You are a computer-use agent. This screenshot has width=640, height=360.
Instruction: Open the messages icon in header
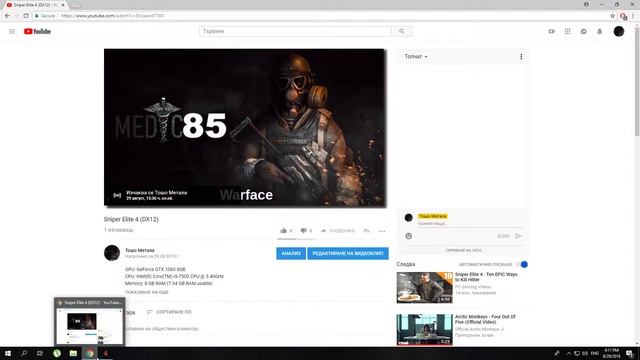[584, 31]
